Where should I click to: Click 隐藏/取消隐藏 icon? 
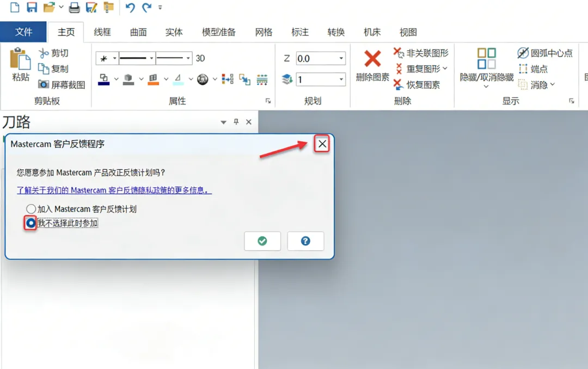(486, 58)
